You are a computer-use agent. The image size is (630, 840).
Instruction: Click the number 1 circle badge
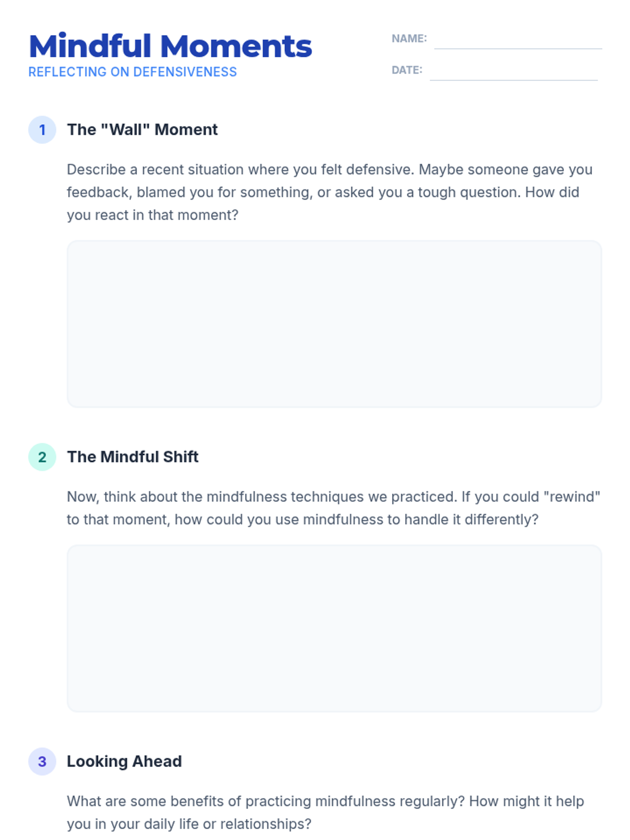coord(42,130)
